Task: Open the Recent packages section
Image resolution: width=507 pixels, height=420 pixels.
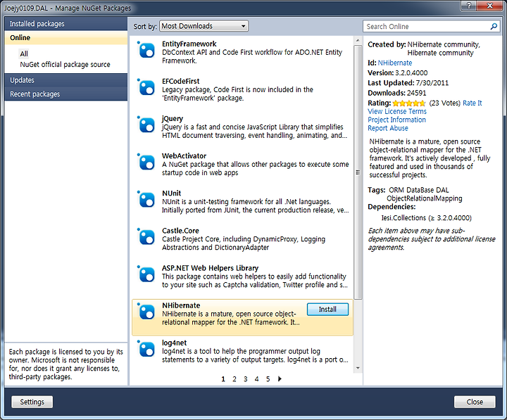Action: pyautogui.click(x=66, y=94)
